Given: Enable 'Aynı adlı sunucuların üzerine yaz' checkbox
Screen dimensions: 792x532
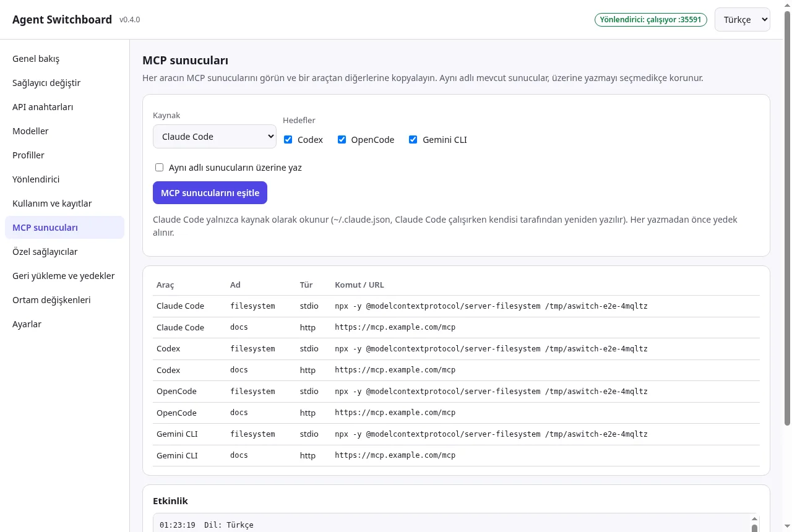Looking at the screenshot, I should pos(159,168).
